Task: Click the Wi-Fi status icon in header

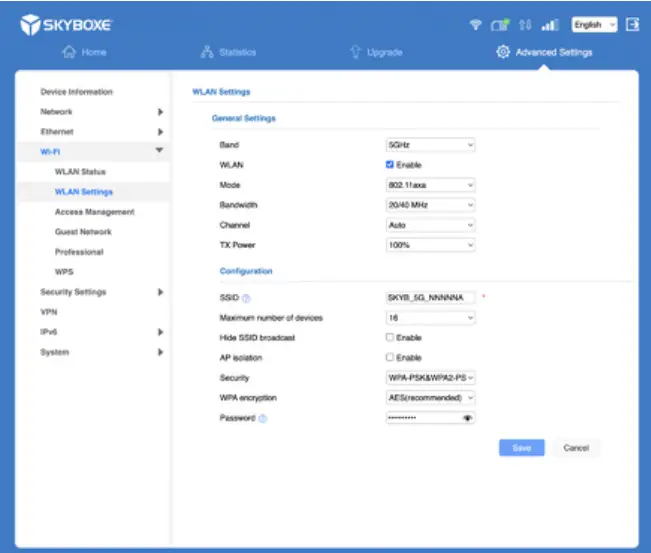Action: (476, 24)
